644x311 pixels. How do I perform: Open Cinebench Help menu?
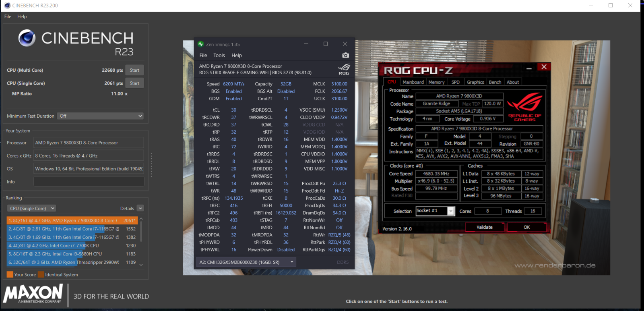coord(22,17)
